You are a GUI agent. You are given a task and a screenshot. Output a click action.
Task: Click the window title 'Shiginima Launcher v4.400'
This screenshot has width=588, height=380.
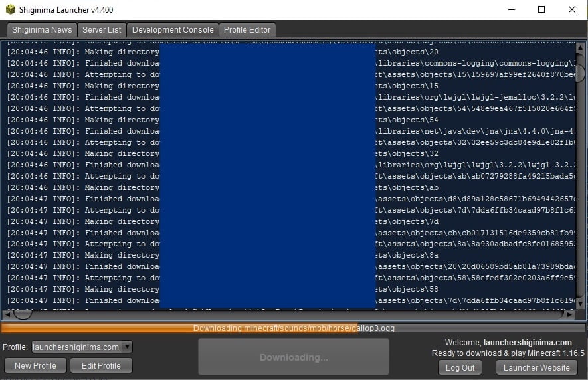[x=66, y=10]
